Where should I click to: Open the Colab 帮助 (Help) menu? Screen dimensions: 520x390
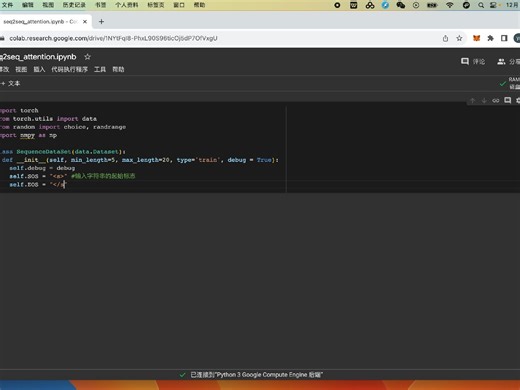118,69
